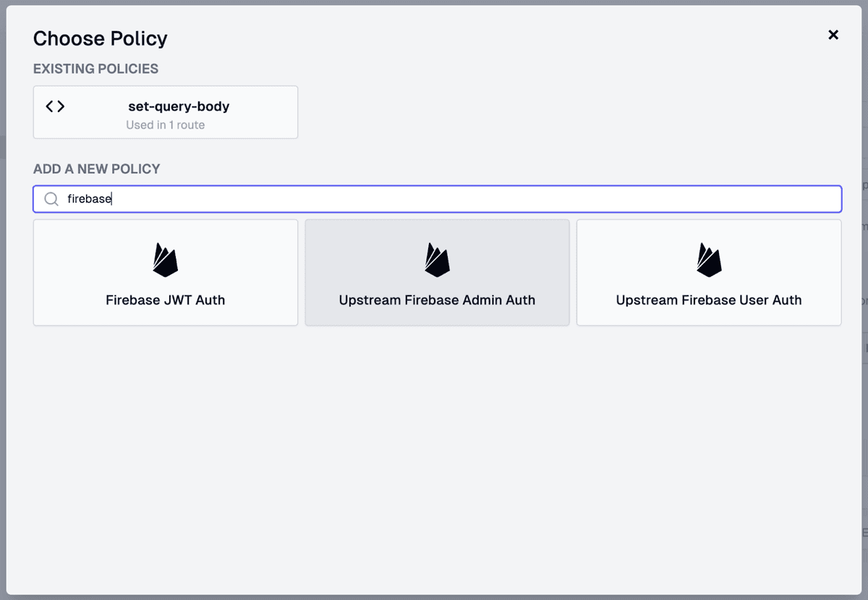The width and height of the screenshot is (868, 600).
Task: Click the Firebase logo on Upstream Firebase Admin Auth
Action: pyautogui.click(x=437, y=259)
